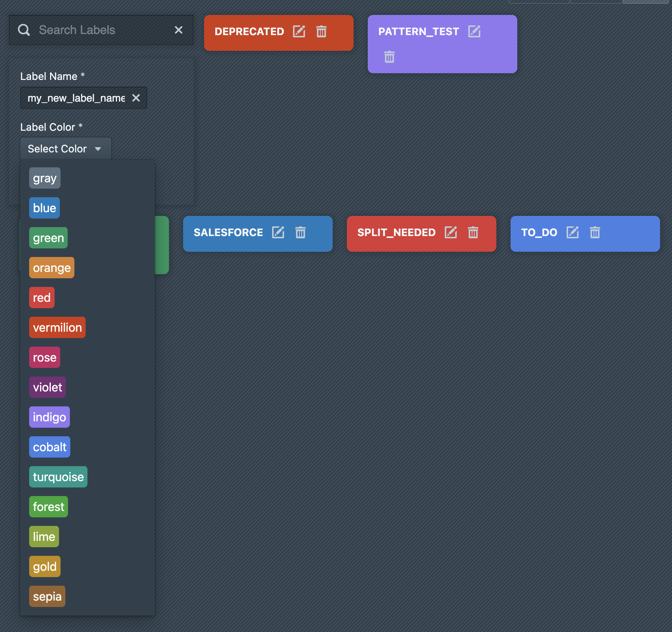Choose cobalt from the color list
This screenshot has width=672, height=632.
click(x=50, y=447)
